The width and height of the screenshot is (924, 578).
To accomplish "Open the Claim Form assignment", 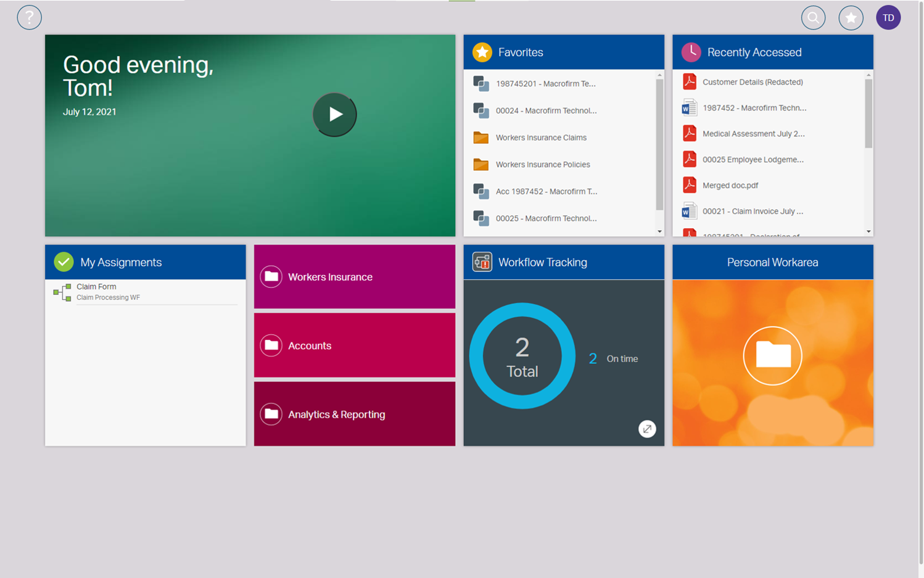I will click(x=97, y=287).
